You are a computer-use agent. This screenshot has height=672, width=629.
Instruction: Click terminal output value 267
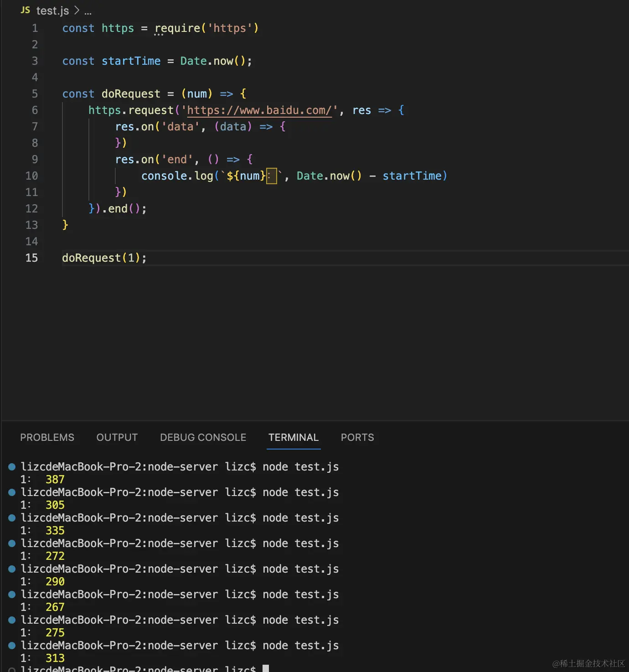click(55, 607)
